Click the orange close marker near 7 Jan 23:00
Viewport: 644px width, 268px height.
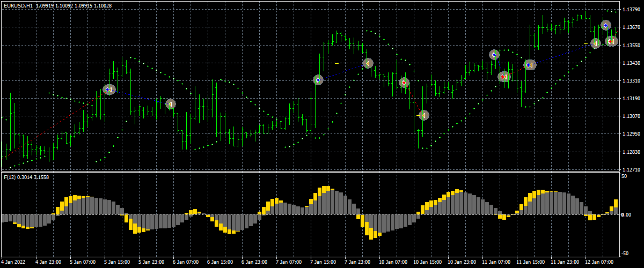coord(368,63)
